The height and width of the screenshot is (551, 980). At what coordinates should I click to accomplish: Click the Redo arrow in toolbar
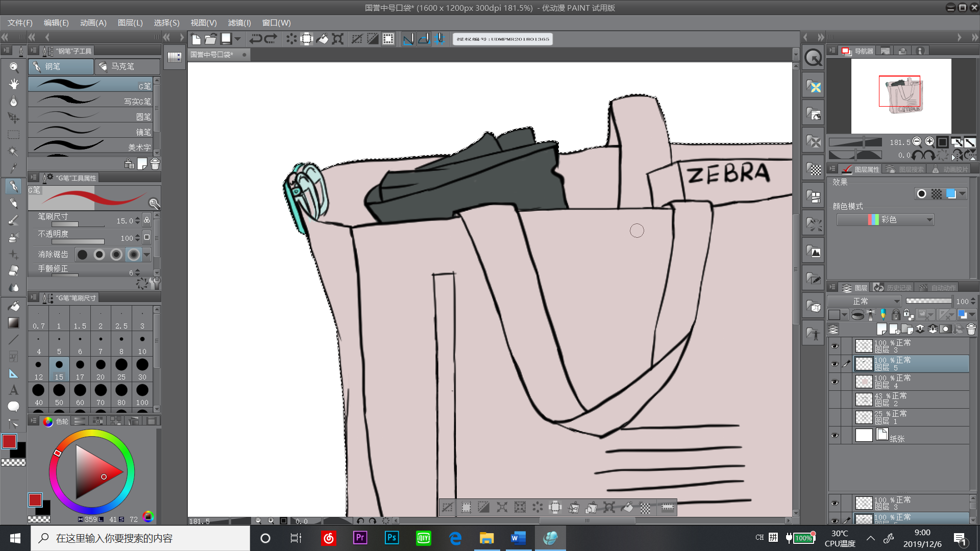pos(271,39)
